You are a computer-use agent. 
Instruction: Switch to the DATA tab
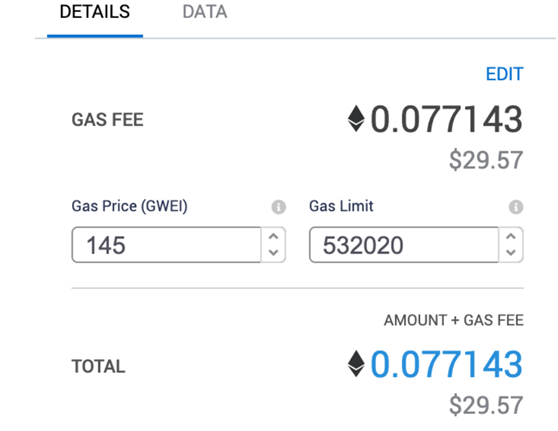point(205,12)
